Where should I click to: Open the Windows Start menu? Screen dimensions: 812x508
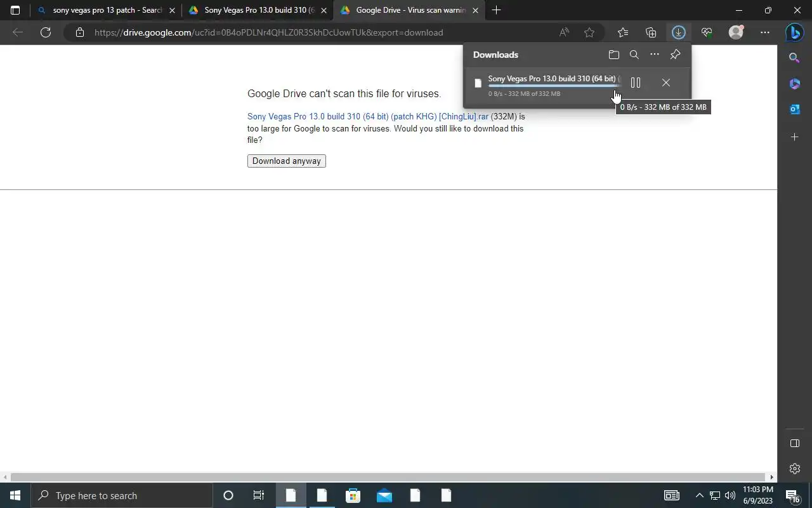15,495
